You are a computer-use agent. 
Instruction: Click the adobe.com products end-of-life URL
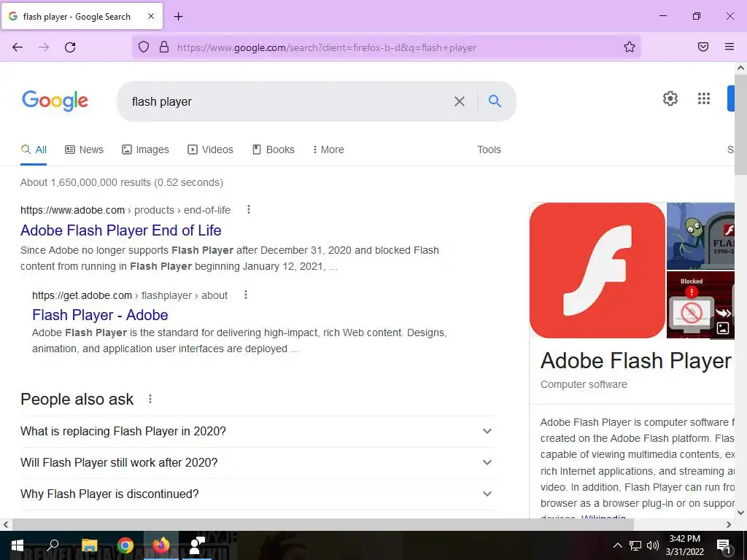125,210
